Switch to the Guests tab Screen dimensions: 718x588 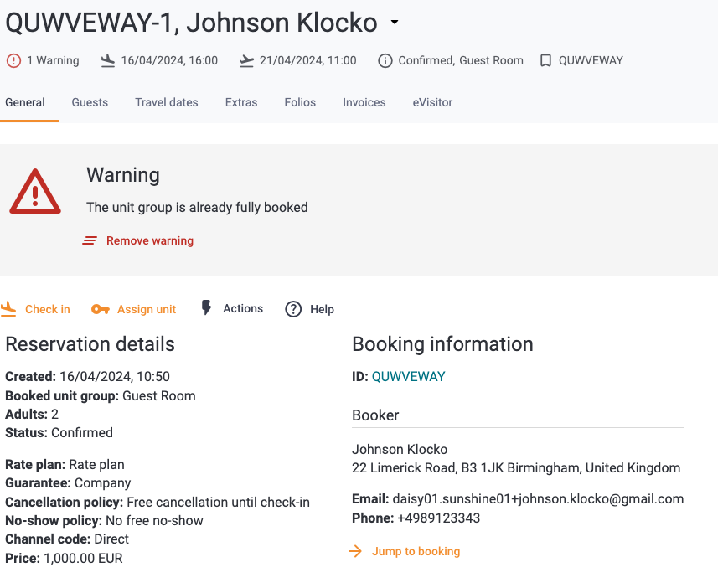click(x=90, y=102)
